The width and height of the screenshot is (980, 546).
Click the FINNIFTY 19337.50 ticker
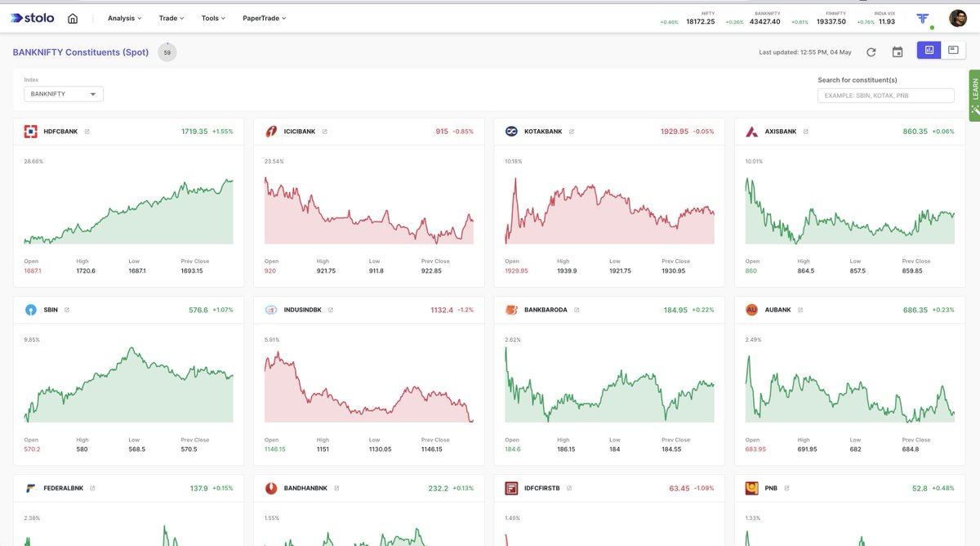point(819,18)
